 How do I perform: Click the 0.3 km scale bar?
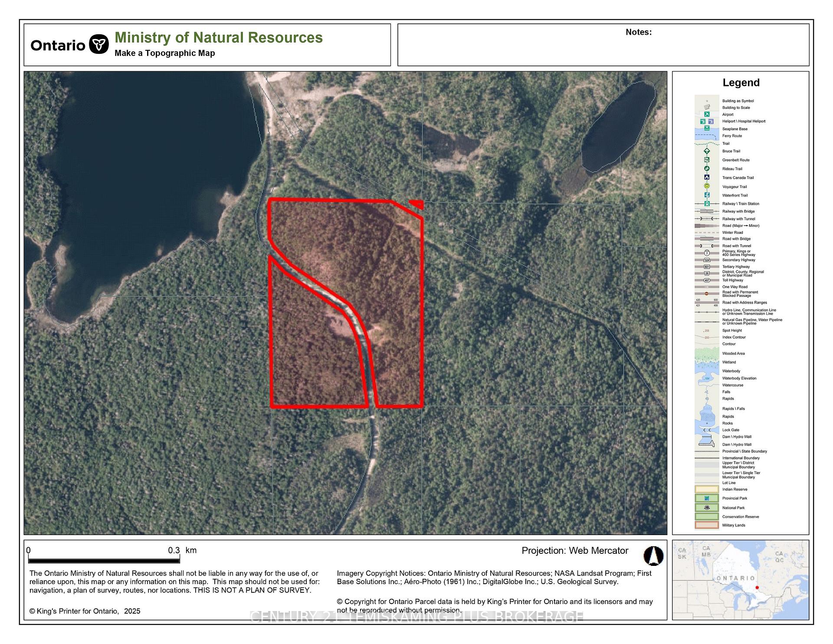pyautogui.click(x=103, y=561)
